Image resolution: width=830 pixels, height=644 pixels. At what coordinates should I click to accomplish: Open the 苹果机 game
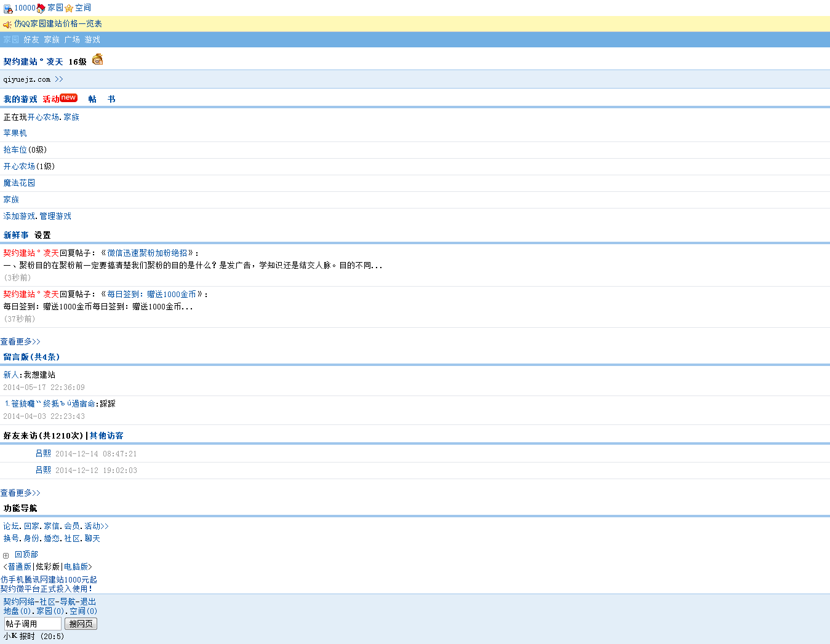coord(15,133)
